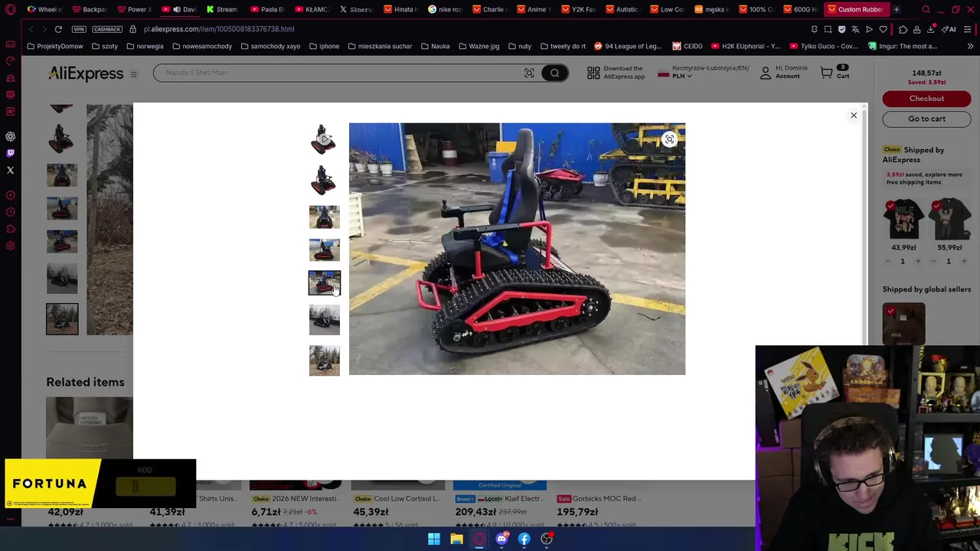Toggle the VPN badge in the address bar
The image size is (980, 551).
pyautogui.click(x=79, y=29)
